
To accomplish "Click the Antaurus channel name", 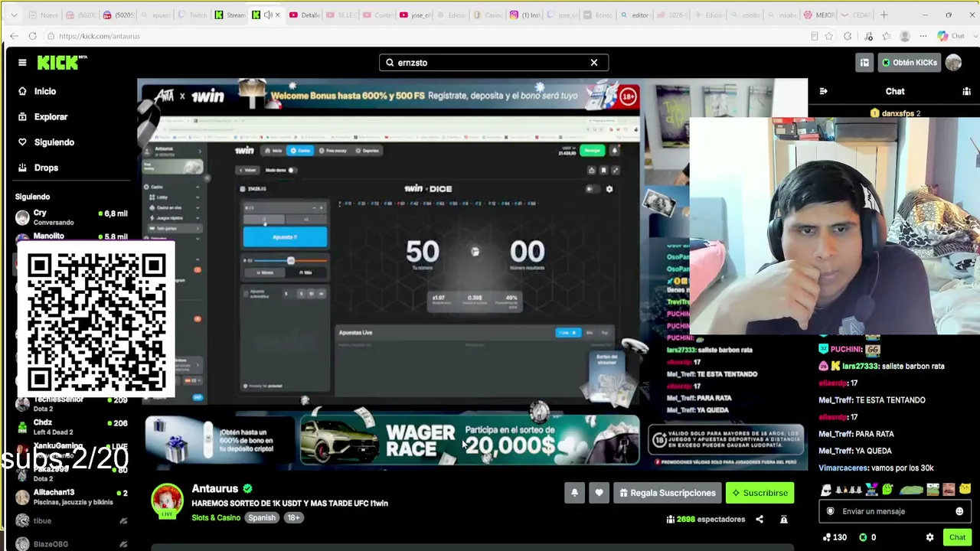I will tap(214, 488).
